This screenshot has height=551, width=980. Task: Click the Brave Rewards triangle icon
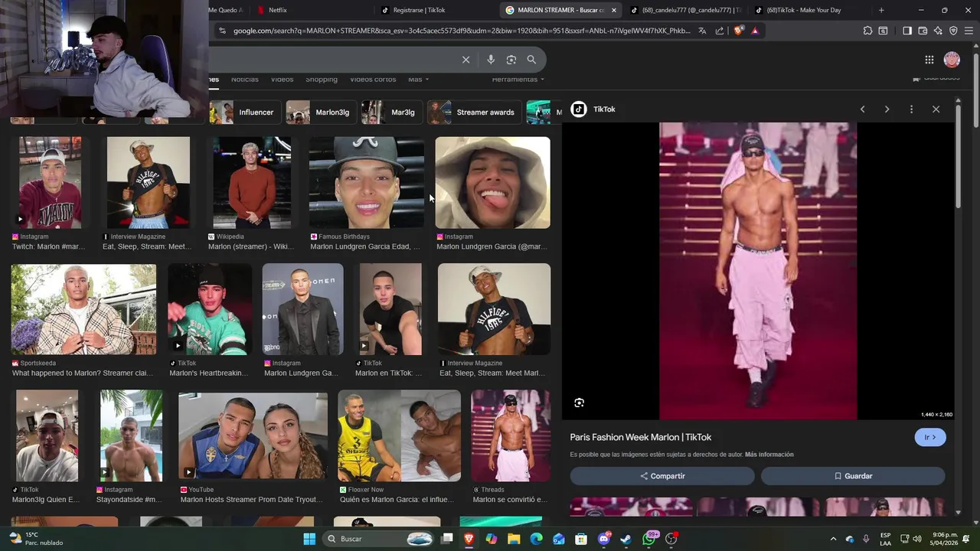coord(755,31)
